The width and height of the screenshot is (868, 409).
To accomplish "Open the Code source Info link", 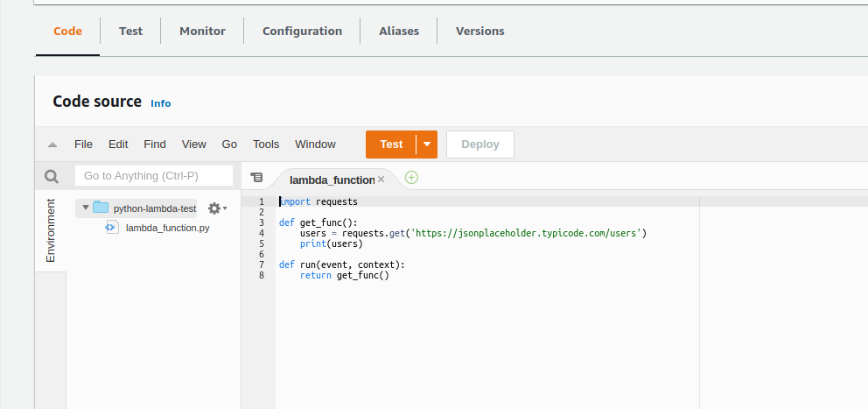I will click(x=161, y=103).
